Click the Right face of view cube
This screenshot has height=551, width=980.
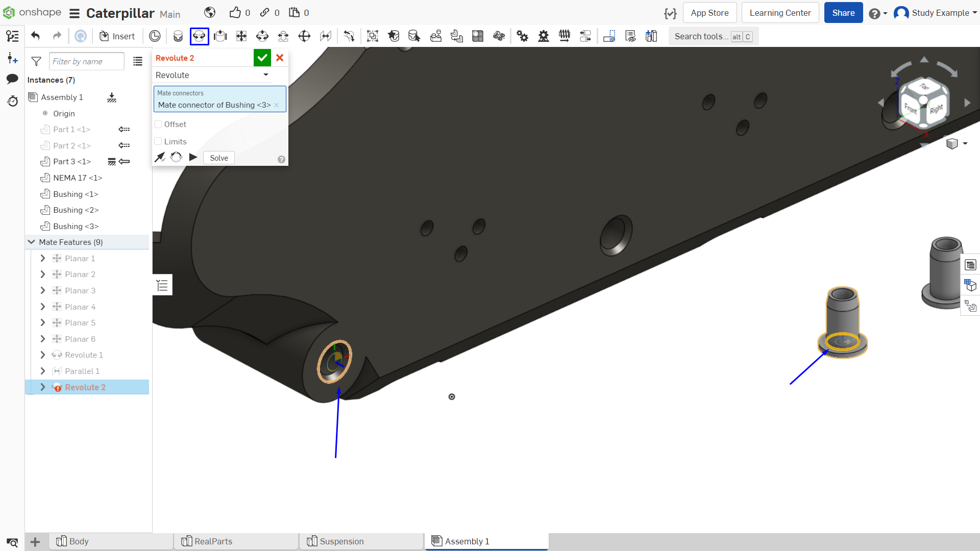936,109
